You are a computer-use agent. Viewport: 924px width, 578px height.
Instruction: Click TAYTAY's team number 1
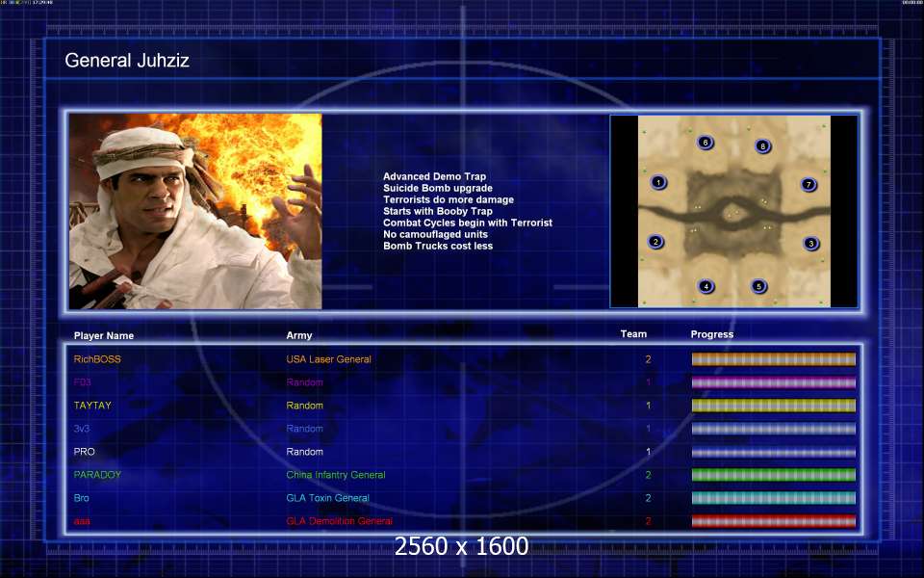click(x=648, y=406)
